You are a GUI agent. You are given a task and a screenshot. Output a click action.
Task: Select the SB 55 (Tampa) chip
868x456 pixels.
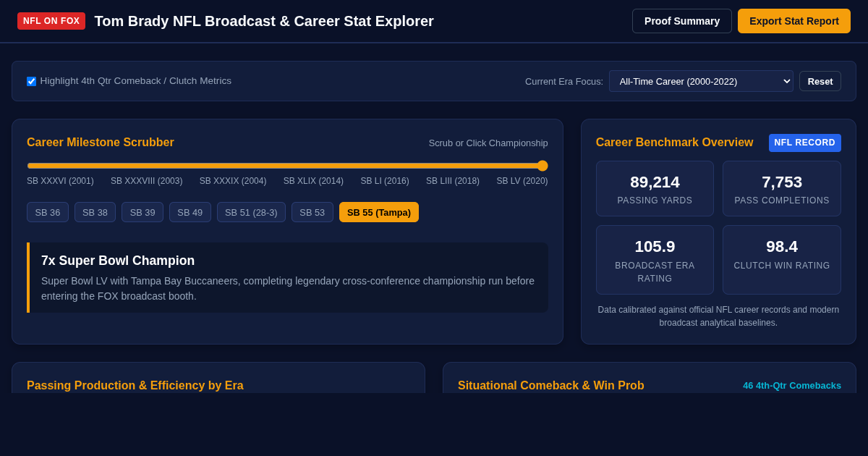click(x=379, y=212)
